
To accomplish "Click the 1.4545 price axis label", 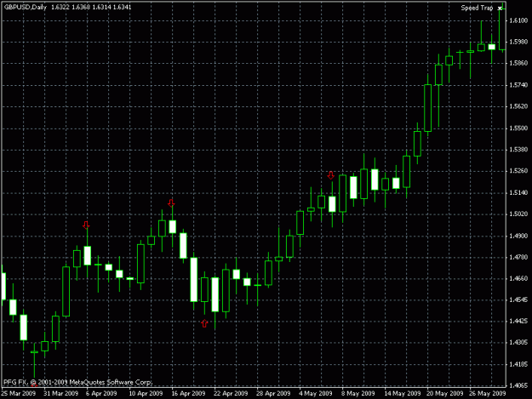I will click(x=518, y=300).
